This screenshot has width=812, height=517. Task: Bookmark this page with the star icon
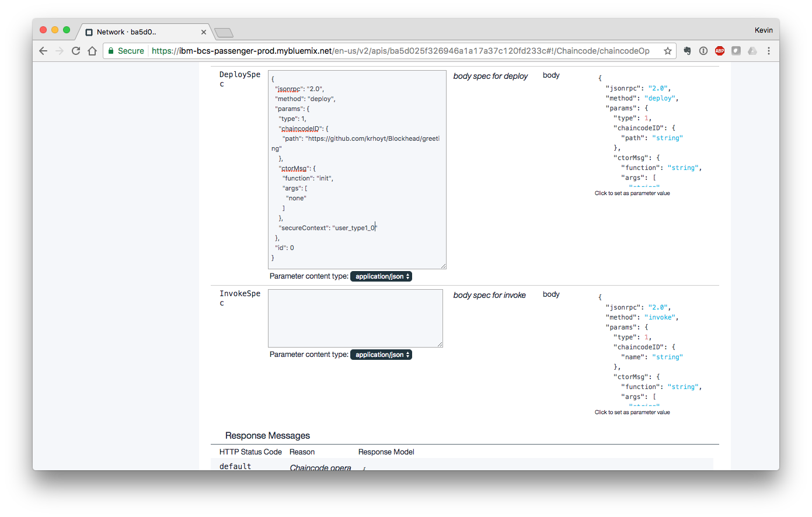[668, 51]
